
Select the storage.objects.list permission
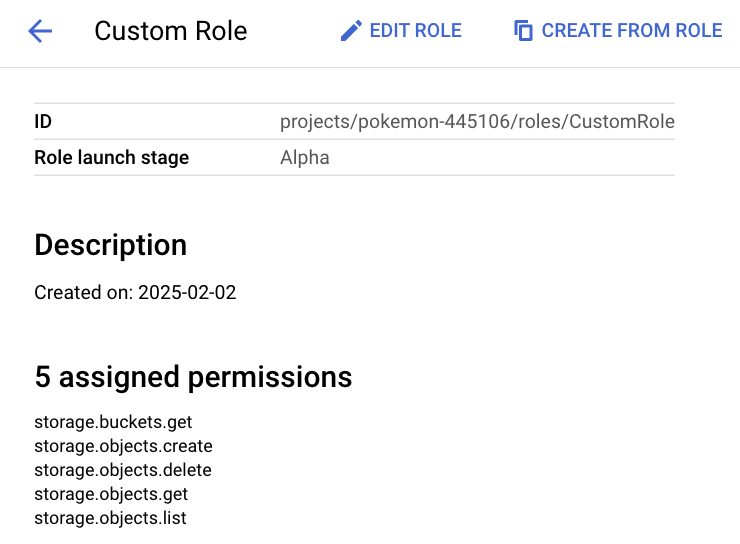[x=110, y=518]
